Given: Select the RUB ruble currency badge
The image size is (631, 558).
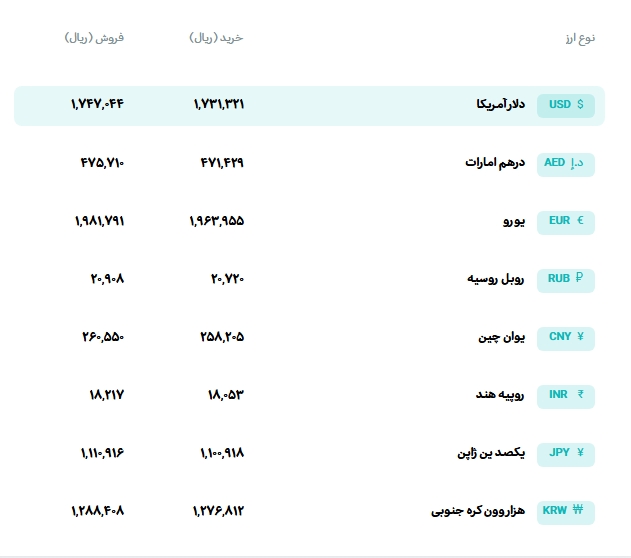Looking at the screenshot, I should (566, 280).
